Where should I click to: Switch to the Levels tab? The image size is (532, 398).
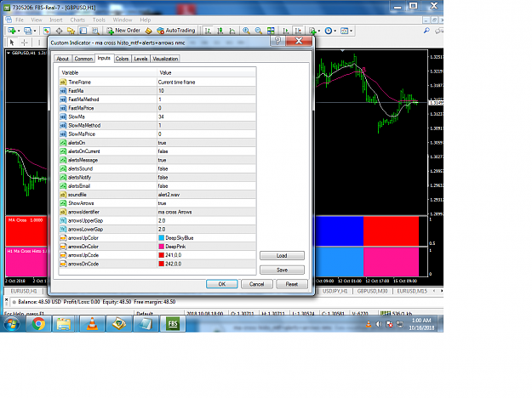[140, 59]
